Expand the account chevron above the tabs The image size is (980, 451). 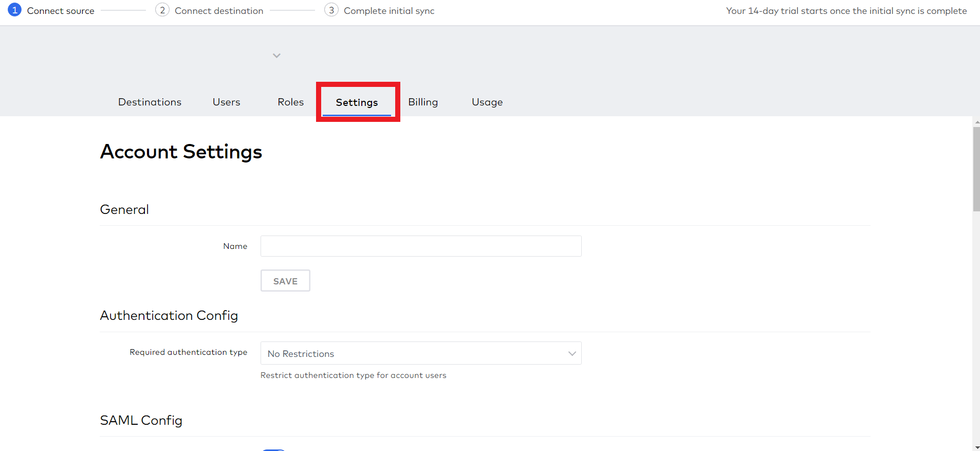(x=276, y=56)
